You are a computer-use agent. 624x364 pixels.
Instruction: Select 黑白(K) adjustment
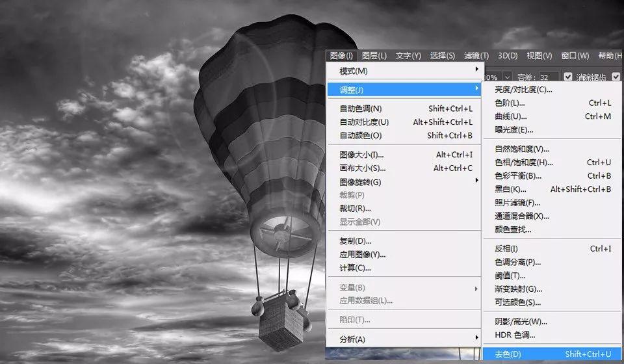click(x=552, y=189)
